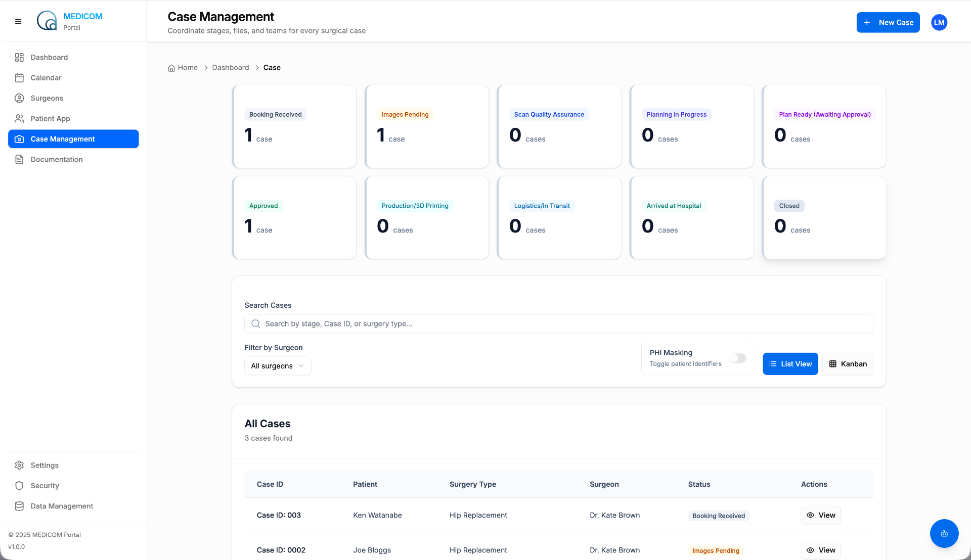Screen dimensions: 971x560
Task: Click Booking Received status badge in table
Action: [x=719, y=516]
